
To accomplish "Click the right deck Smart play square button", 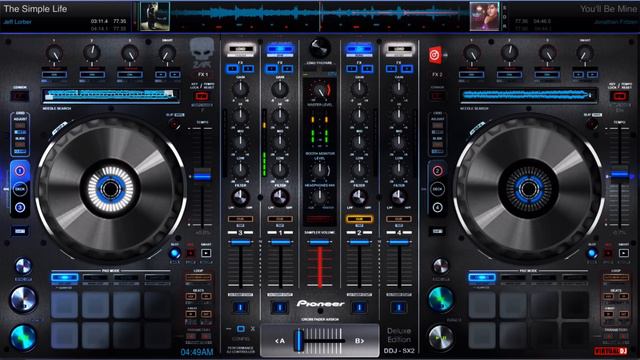I will (624, 253).
